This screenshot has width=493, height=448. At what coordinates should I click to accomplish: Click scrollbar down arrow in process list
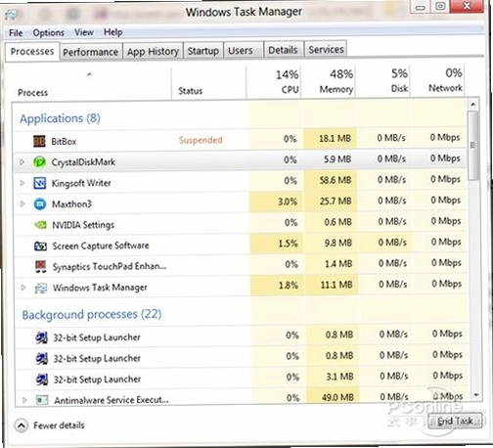476,395
